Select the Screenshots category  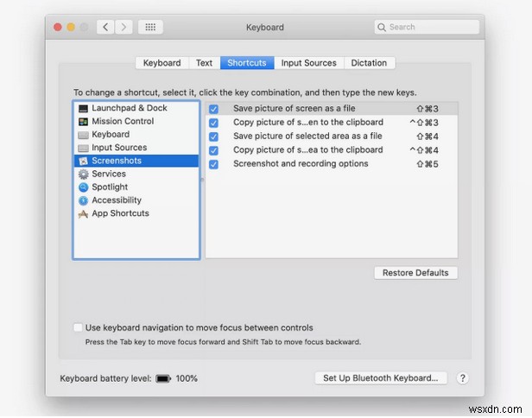tap(136, 161)
